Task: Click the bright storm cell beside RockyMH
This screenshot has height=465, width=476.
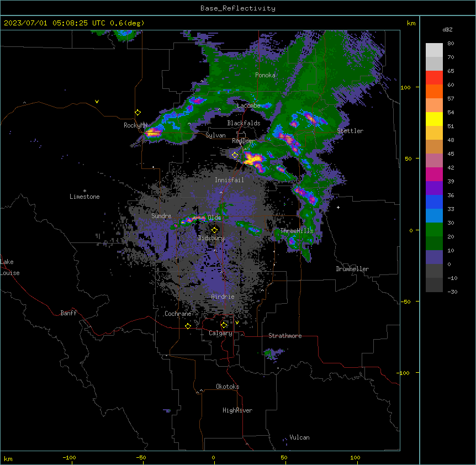Action: pos(153,133)
